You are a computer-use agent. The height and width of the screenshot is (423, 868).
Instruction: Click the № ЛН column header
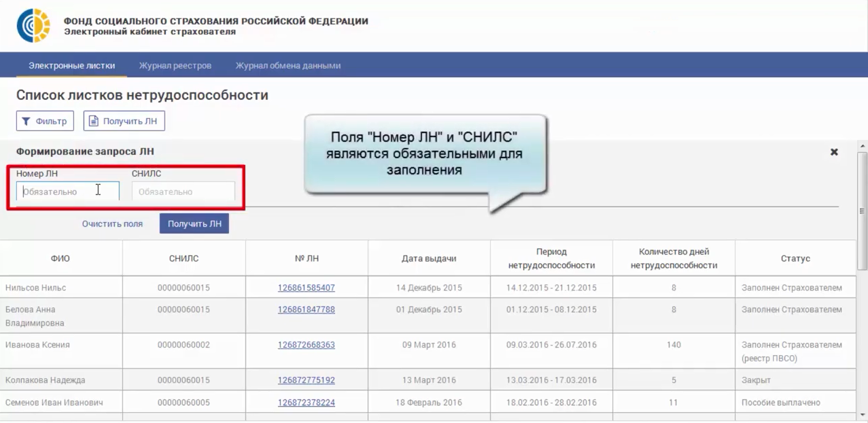[307, 258]
